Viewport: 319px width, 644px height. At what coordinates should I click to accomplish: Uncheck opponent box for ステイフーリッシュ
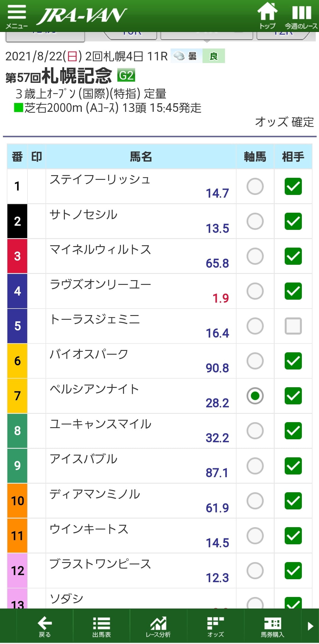(x=293, y=186)
